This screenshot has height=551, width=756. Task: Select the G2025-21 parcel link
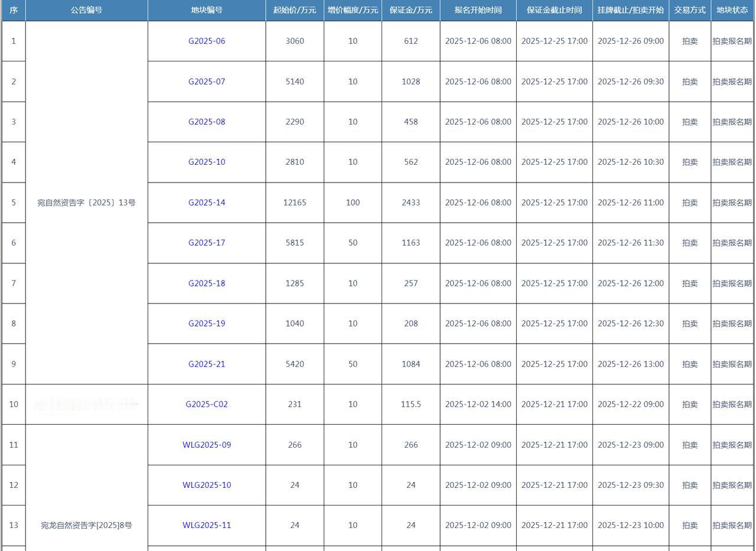pyautogui.click(x=207, y=364)
